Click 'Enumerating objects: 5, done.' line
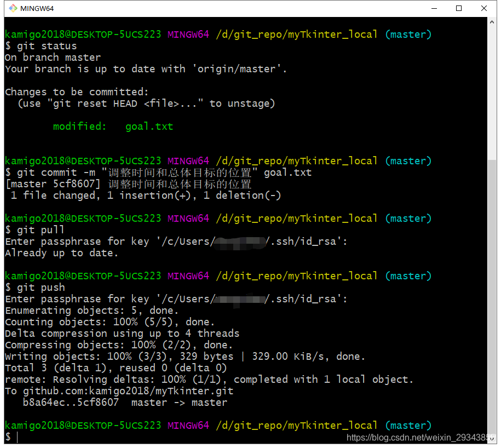This screenshot has width=501, height=448. pyautogui.click(x=91, y=311)
